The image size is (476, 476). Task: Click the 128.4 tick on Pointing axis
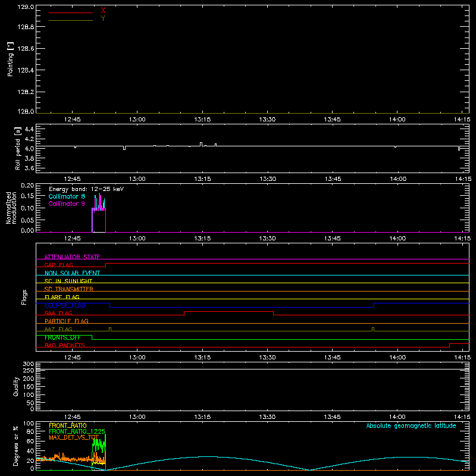26,70
